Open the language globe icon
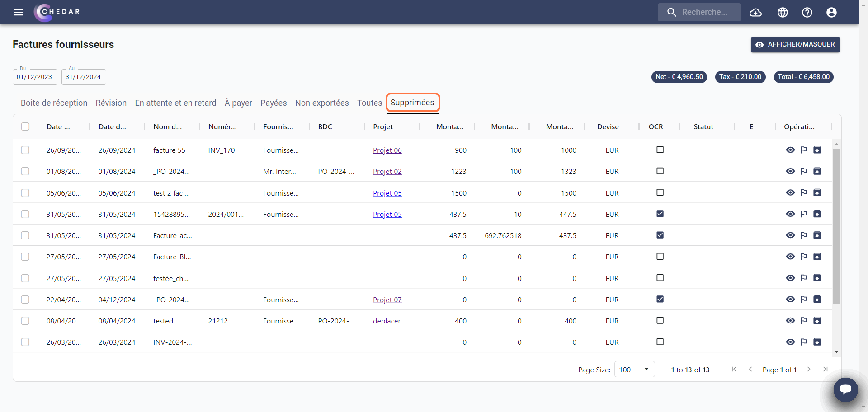Image resolution: width=868 pixels, height=412 pixels. 783,12
